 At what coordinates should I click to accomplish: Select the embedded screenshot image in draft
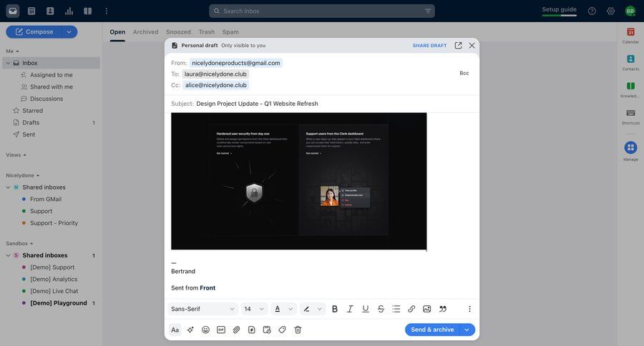(299, 181)
